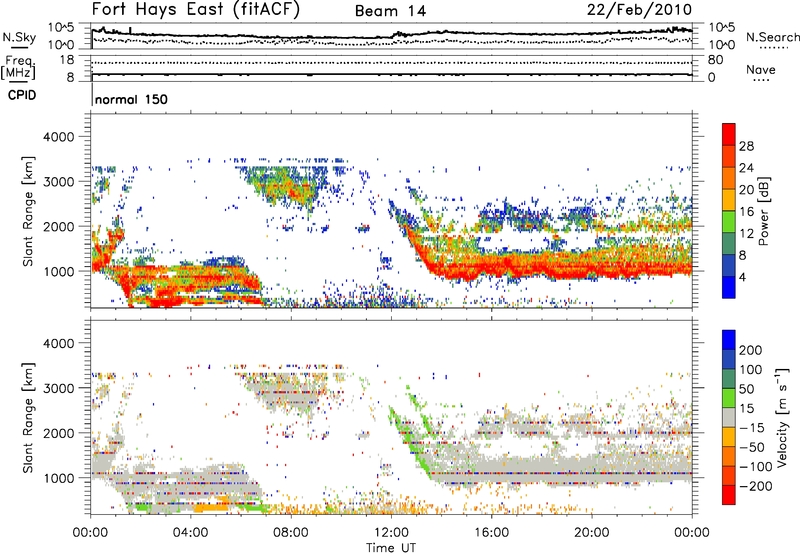Select the "Freq. [MHz]" axis label

pos(20,68)
